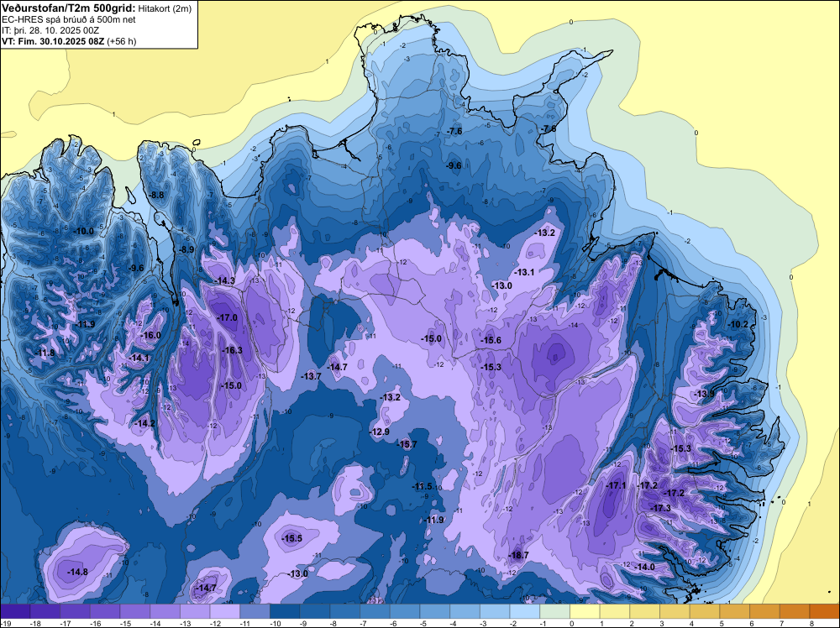Pick the pale green legend swatch between -1 and 0

click(554, 611)
